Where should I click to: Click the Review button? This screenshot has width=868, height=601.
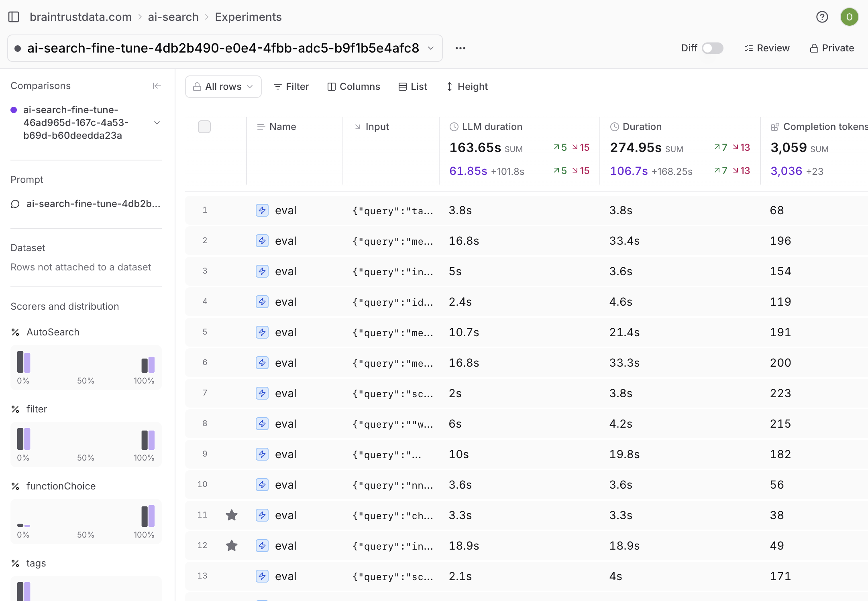(767, 48)
